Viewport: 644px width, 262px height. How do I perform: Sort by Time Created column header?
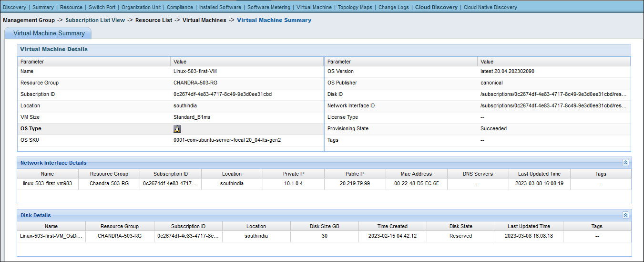tap(392, 227)
